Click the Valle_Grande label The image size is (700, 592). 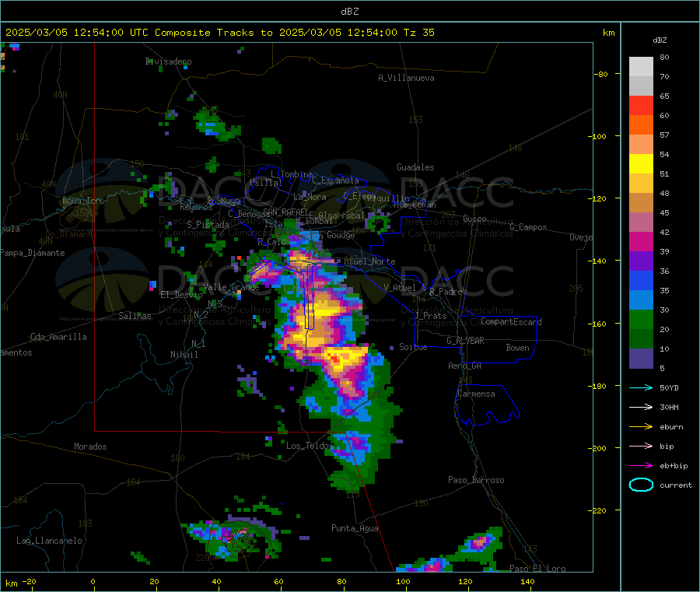(x=231, y=287)
